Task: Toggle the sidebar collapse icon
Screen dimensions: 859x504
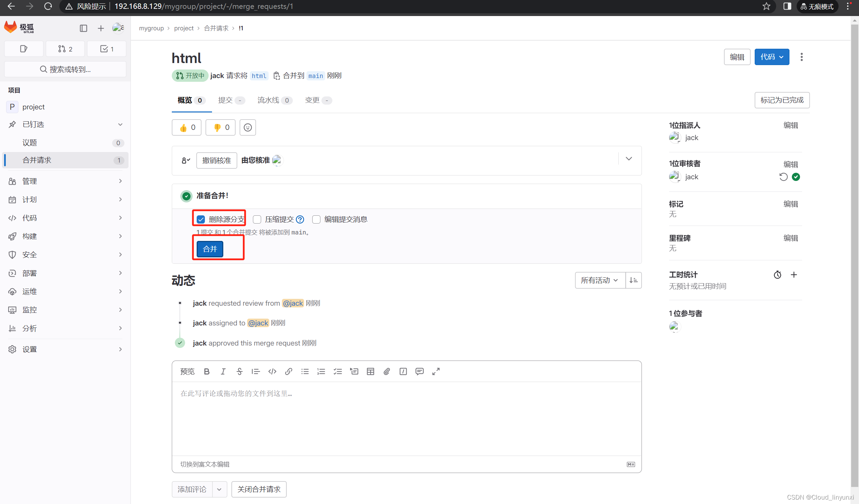Action: coord(83,28)
